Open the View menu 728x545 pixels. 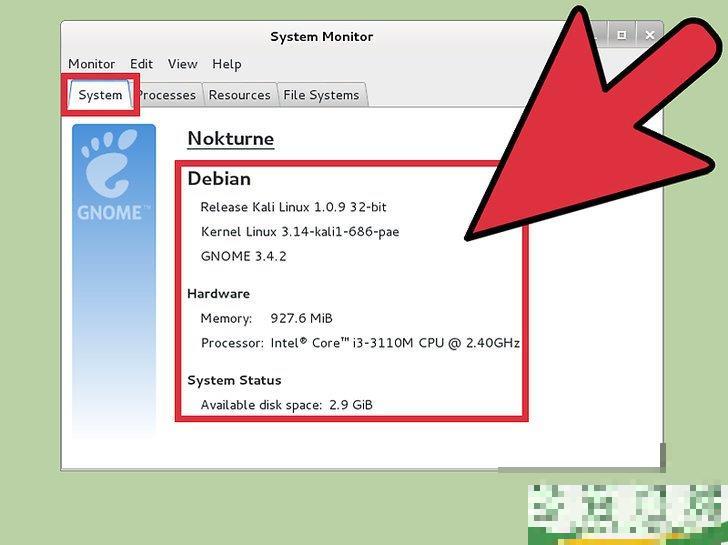coord(182,64)
